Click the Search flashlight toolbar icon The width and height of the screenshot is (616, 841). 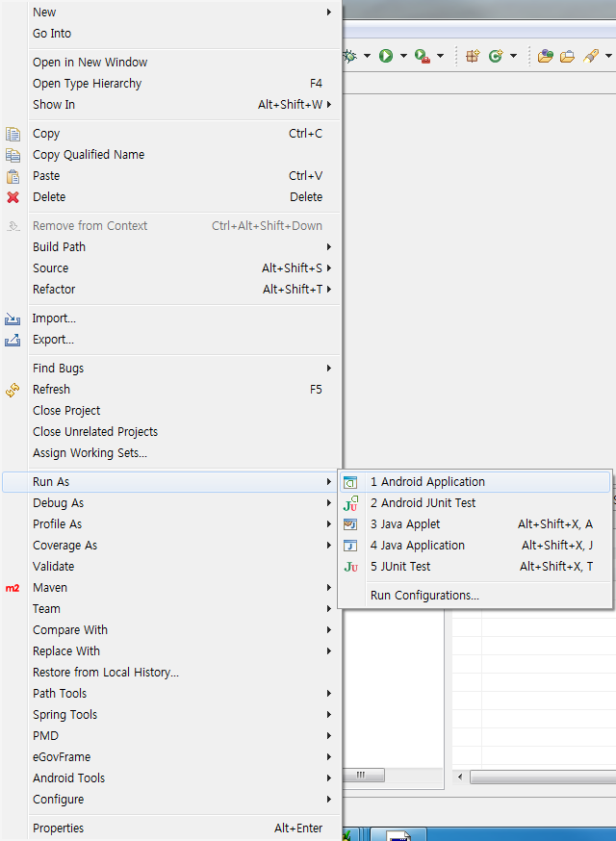click(x=591, y=56)
